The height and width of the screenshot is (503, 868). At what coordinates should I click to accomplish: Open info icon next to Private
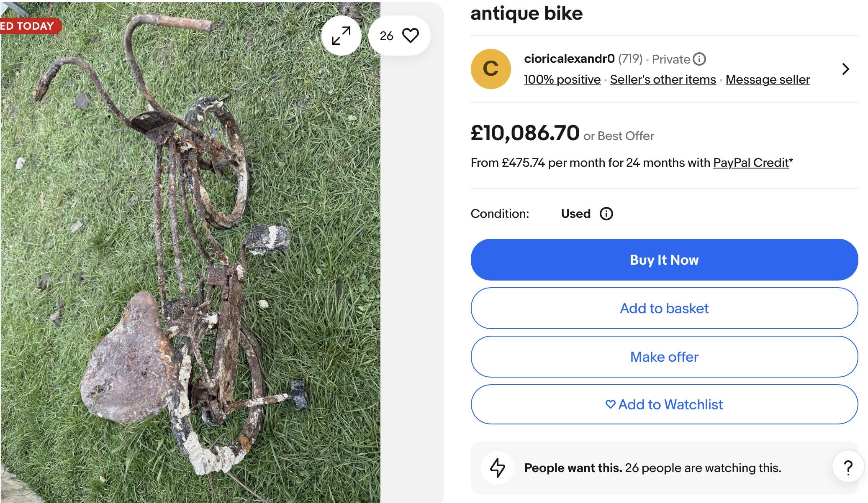click(x=699, y=59)
